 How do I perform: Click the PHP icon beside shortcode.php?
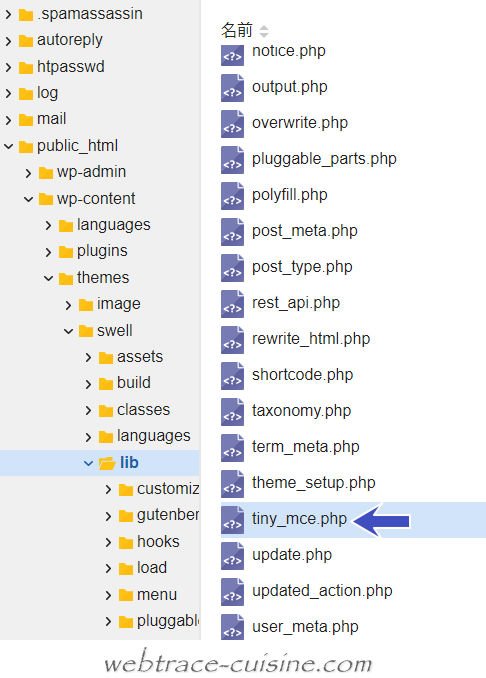click(x=233, y=376)
